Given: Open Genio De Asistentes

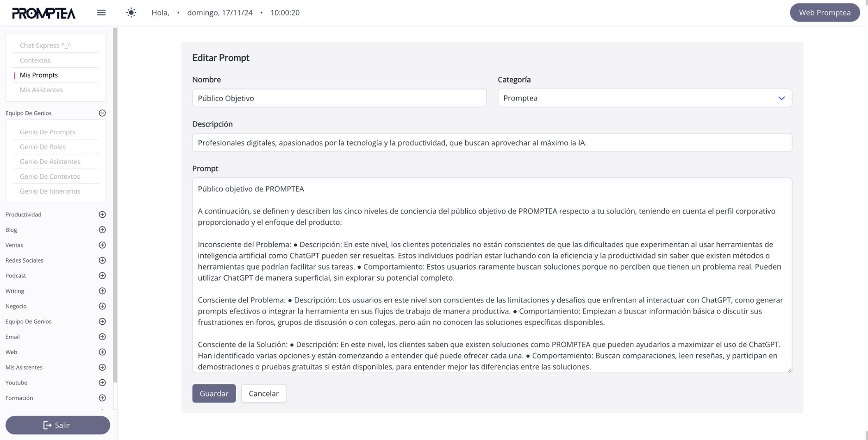Looking at the screenshot, I should [x=50, y=162].
